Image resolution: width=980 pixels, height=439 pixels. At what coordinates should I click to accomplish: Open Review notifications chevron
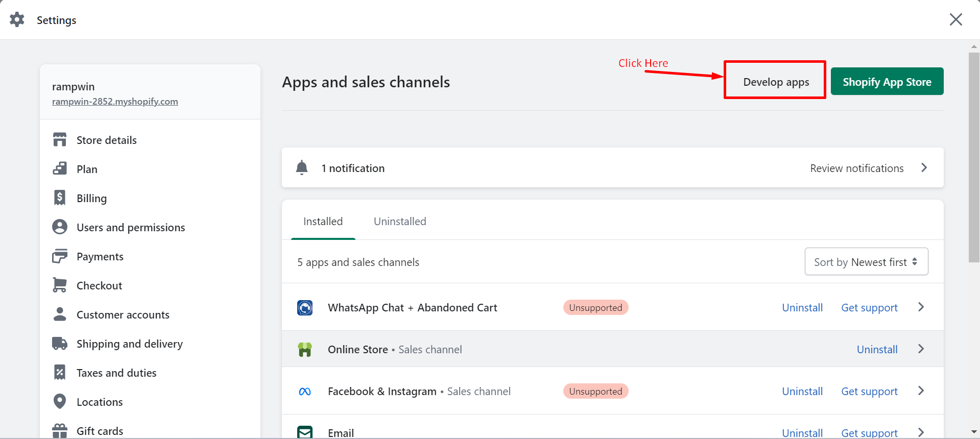pos(924,168)
